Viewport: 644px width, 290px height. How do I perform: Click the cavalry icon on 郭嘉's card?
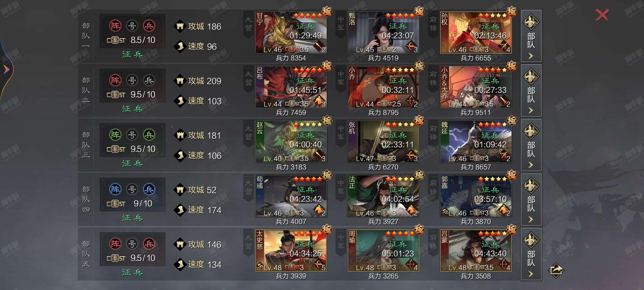[x=503, y=209]
